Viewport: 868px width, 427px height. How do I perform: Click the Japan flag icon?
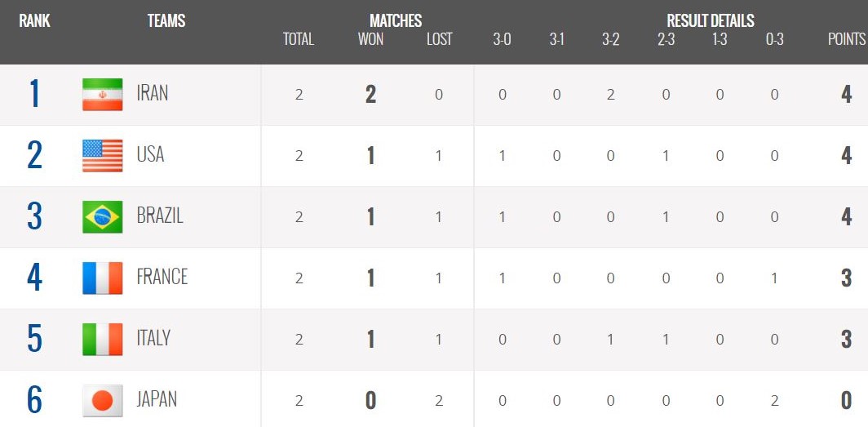click(103, 400)
